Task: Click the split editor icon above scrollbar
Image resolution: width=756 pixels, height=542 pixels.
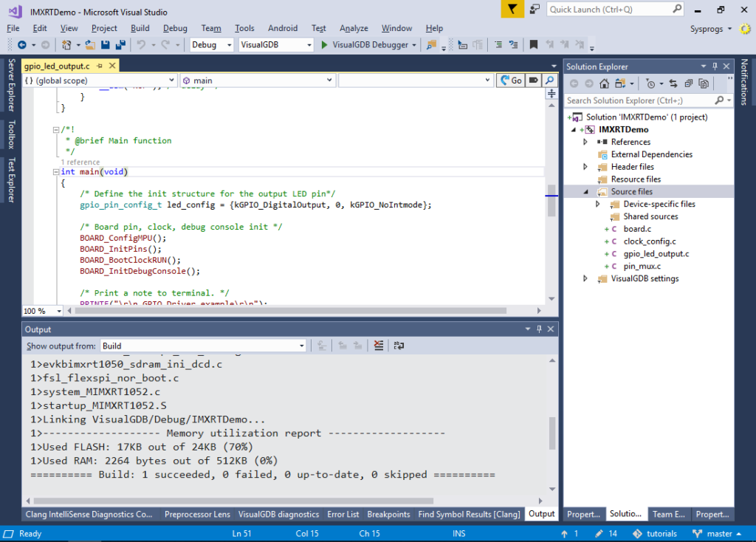Action: pyautogui.click(x=551, y=94)
